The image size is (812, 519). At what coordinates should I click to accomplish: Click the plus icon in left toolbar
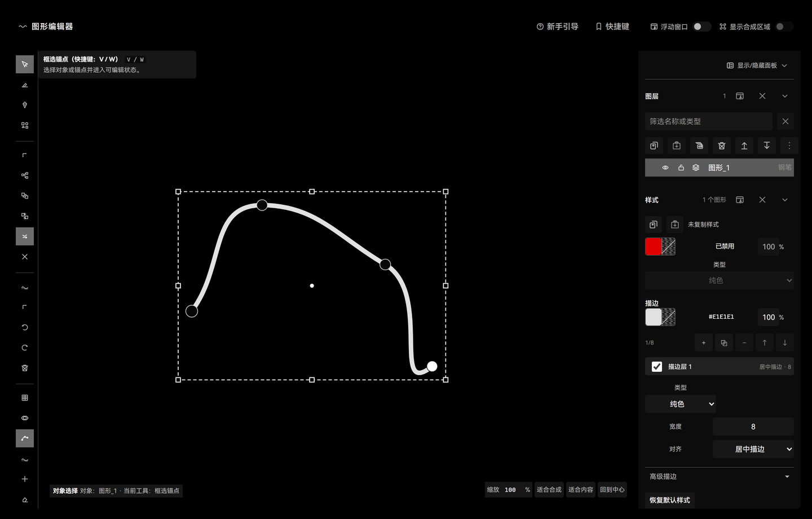click(x=25, y=479)
